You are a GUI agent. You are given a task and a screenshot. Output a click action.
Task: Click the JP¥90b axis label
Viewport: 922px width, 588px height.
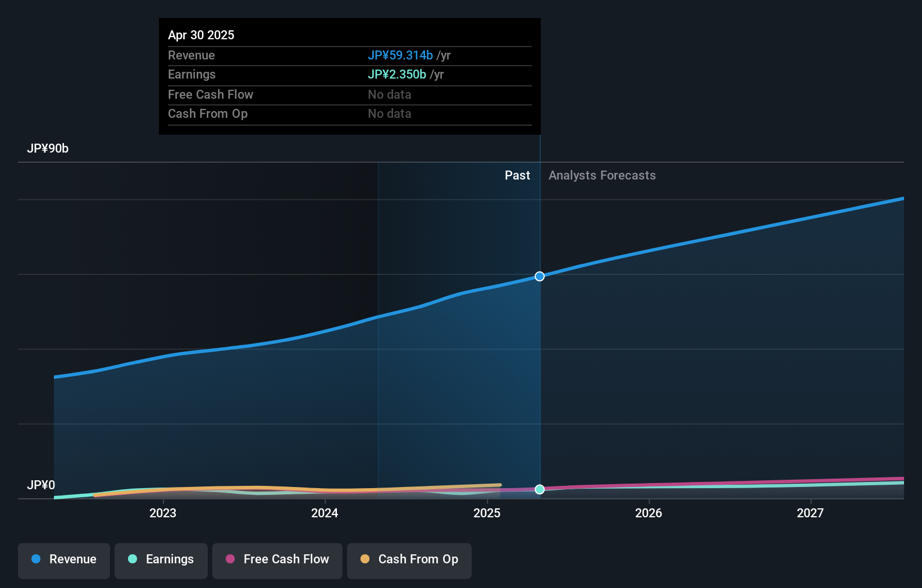48,149
